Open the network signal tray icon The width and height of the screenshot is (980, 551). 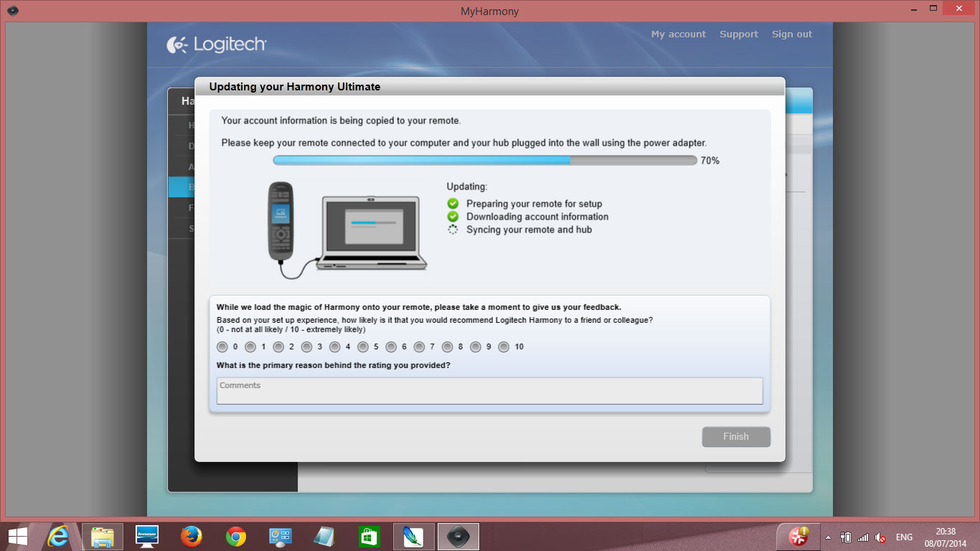click(x=863, y=537)
